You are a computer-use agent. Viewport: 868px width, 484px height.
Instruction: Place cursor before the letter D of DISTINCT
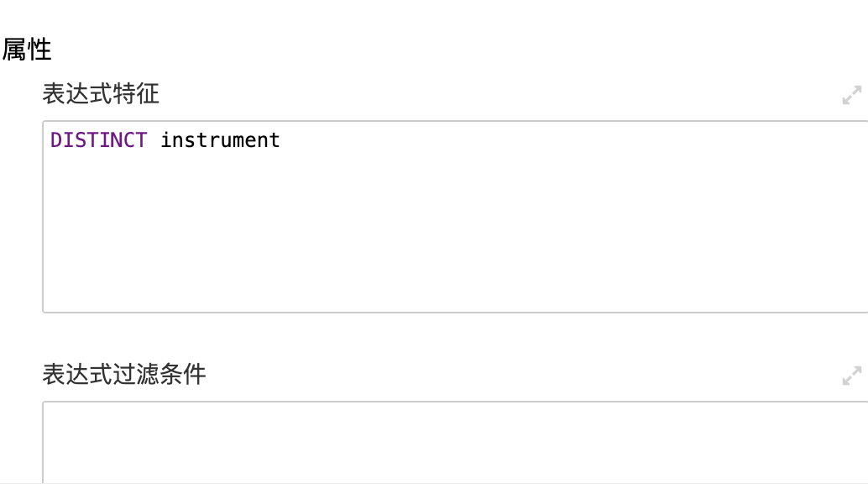50,139
